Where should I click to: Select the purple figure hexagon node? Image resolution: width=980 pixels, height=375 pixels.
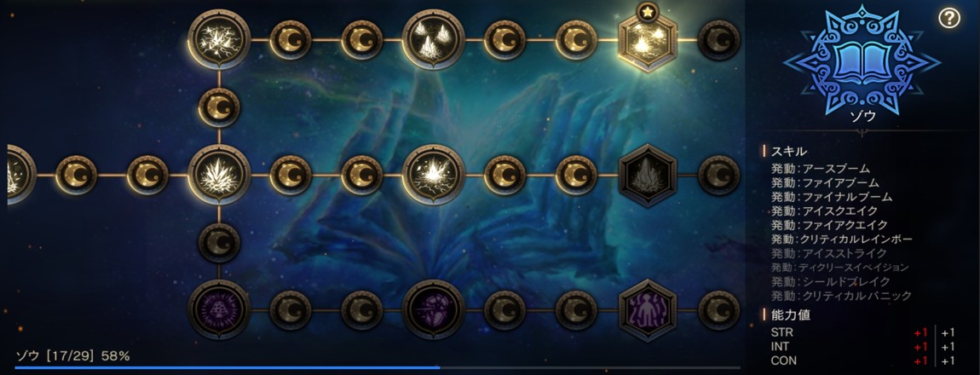point(648,310)
